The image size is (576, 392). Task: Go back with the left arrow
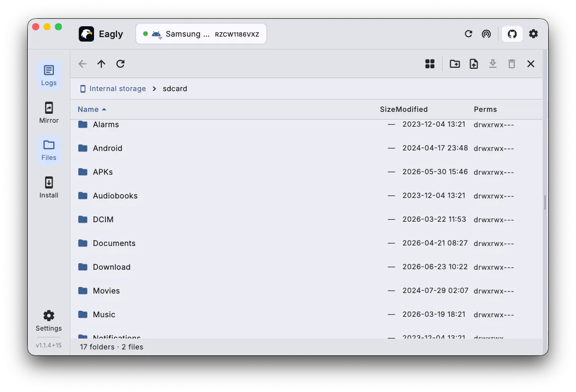(82, 64)
